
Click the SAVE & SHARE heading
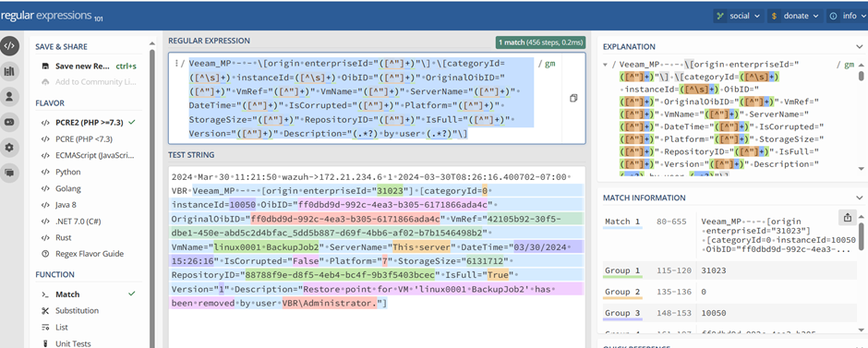click(x=62, y=47)
